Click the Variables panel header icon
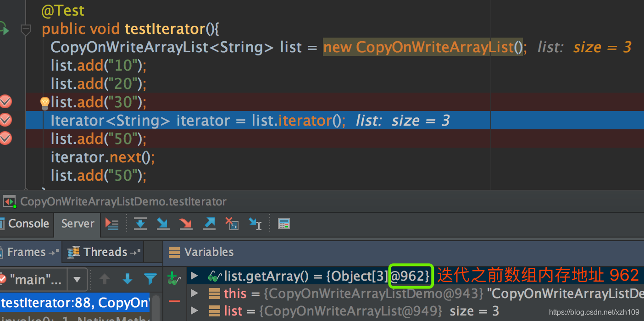Screen dimensions: 644x321 click(x=174, y=252)
